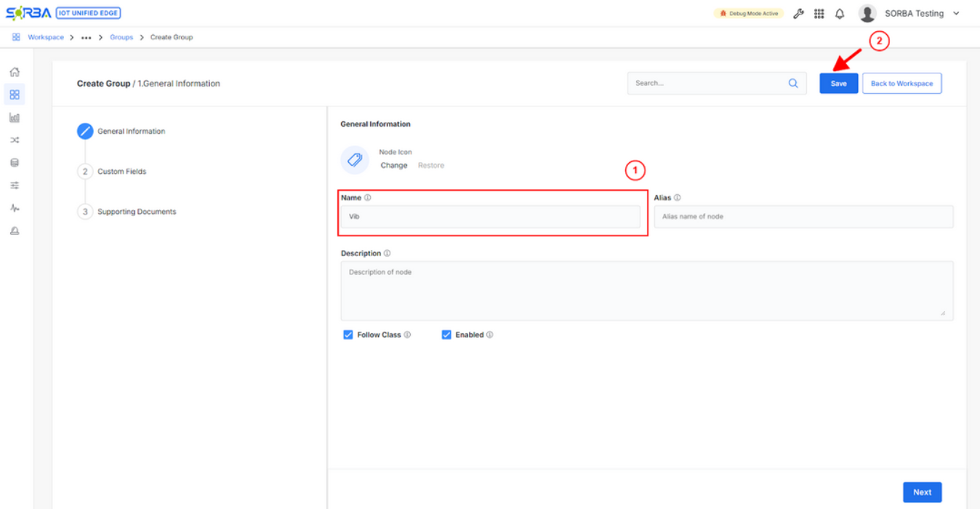The image size is (980, 509).
Task: Click the wrench tool icon in header
Action: [798, 14]
